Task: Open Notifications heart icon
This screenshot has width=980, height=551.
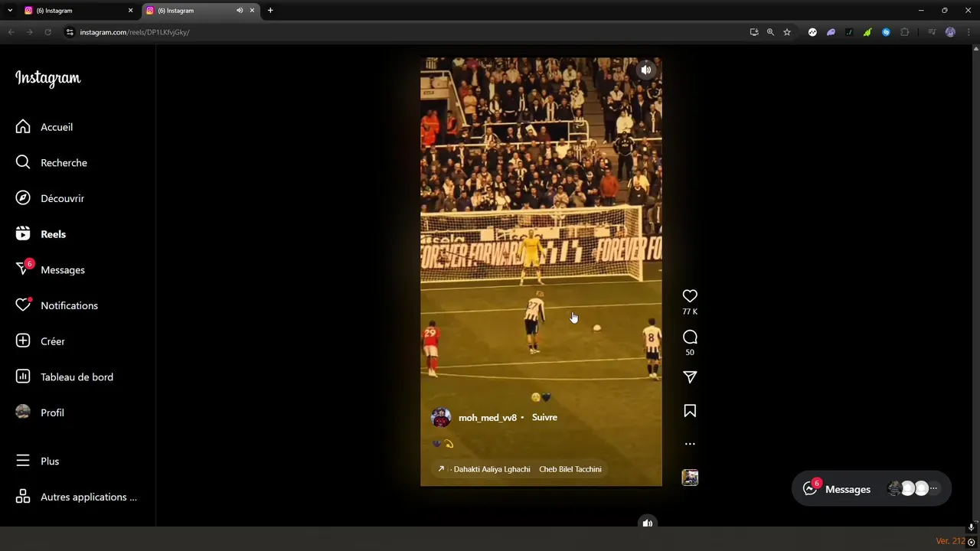Action: pos(23,305)
